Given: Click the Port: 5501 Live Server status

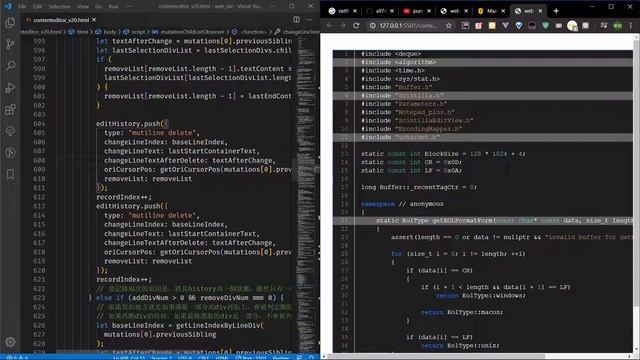Looking at the screenshot, I should [x=251, y=357].
